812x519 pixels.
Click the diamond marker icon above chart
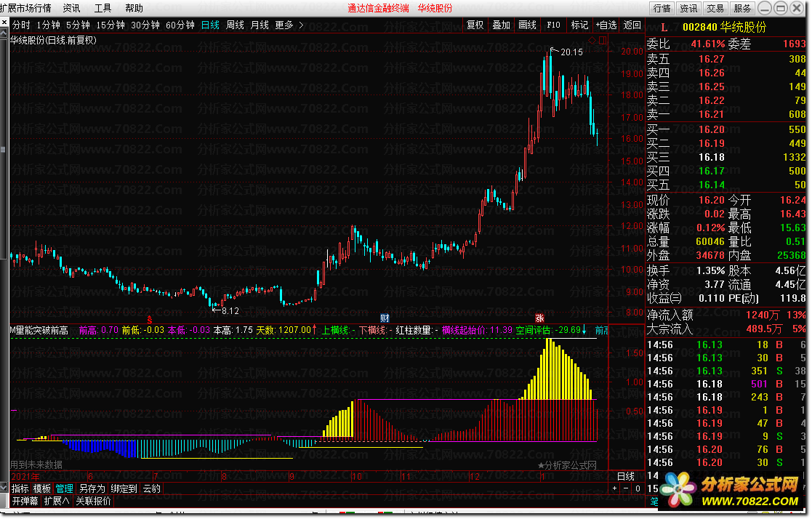(593, 40)
